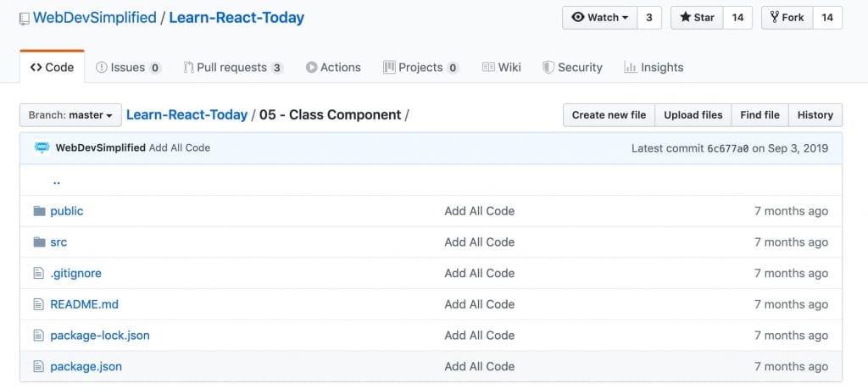This screenshot has height=389, width=868.
Task: Open the Watch notifications dropdown
Action: pyautogui.click(x=600, y=18)
